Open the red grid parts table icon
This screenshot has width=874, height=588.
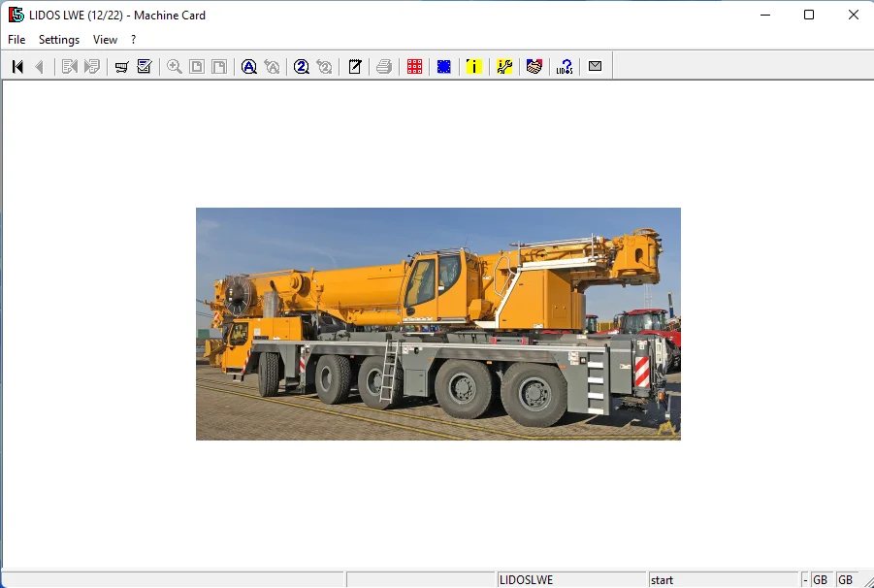414,66
